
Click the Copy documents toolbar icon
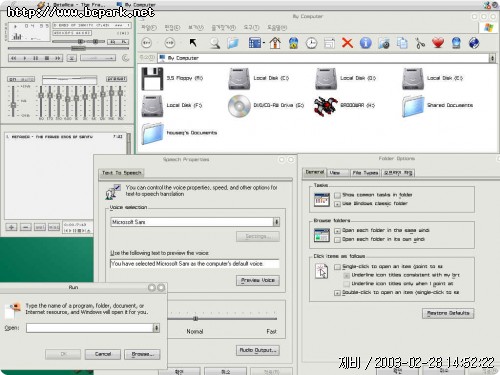coord(402,43)
